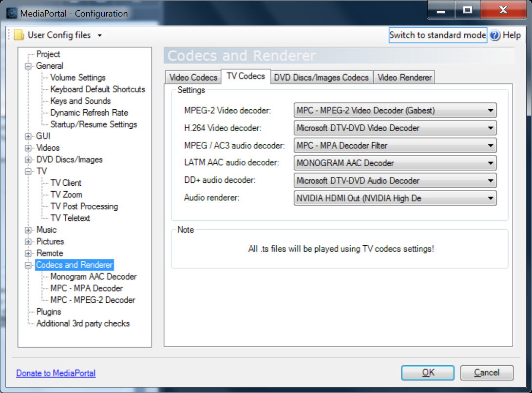Screen dimensions: 532x393
Task: Select the Remote item in the tree
Action: [x=50, y=253]
